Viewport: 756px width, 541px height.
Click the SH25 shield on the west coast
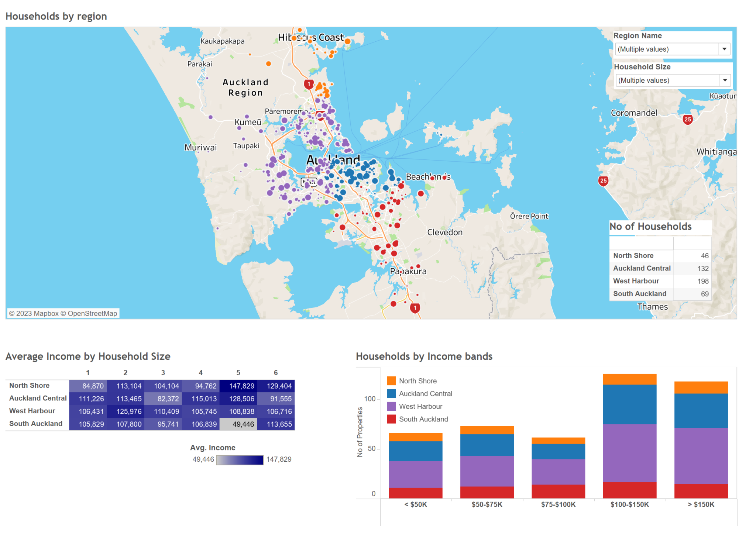(603, 181)
